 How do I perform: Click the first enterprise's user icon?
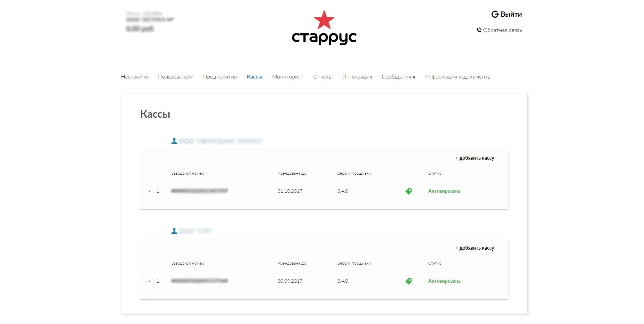(174, 141)
